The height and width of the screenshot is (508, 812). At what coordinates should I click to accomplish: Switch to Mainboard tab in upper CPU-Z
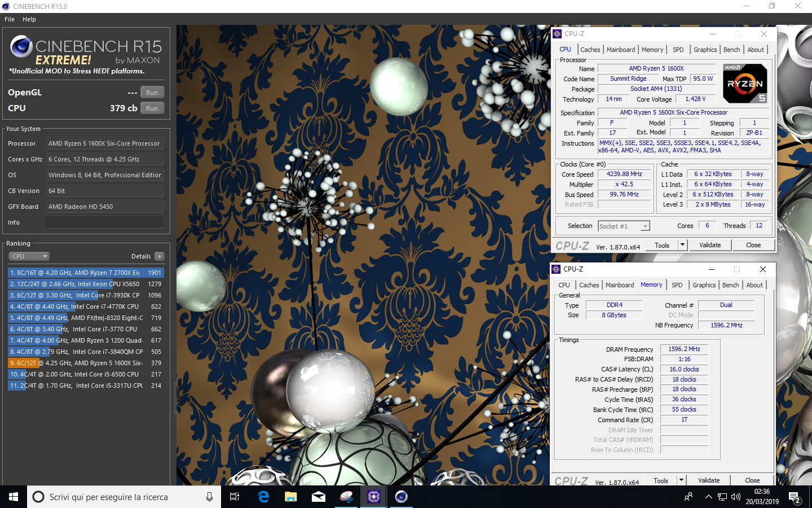point(621,50)
